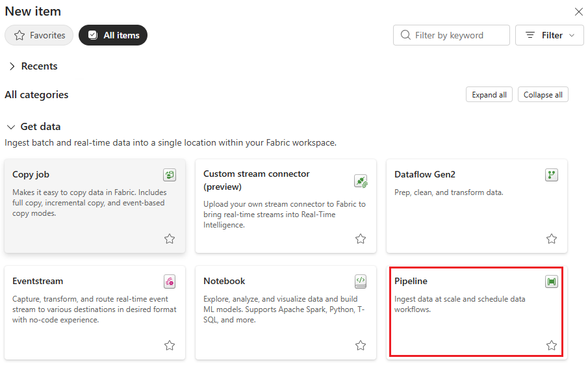The width and height of the screenshot is (588, 366).
Task: Select the All items tab
Action: coord(113,35)
